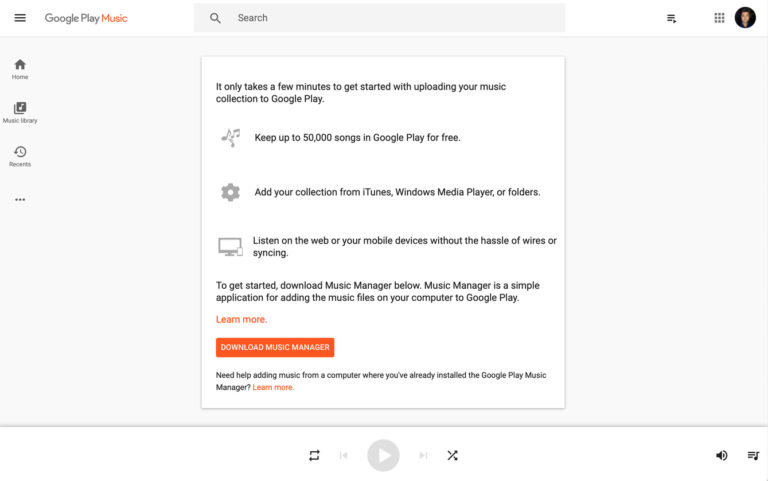Click 'Listen on the web' text
The width and height of the screenshot is (768, 481).
coord(405,247)
